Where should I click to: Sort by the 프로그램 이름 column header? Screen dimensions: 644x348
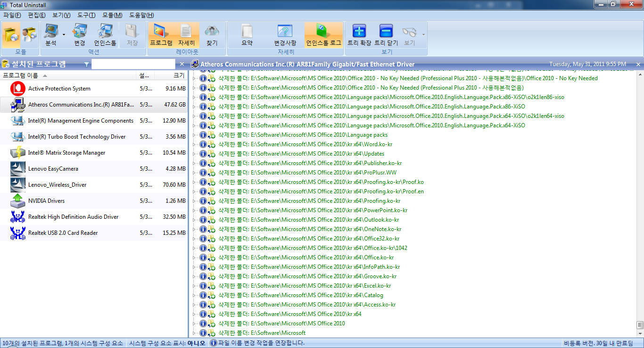click(x=68, y=75)
